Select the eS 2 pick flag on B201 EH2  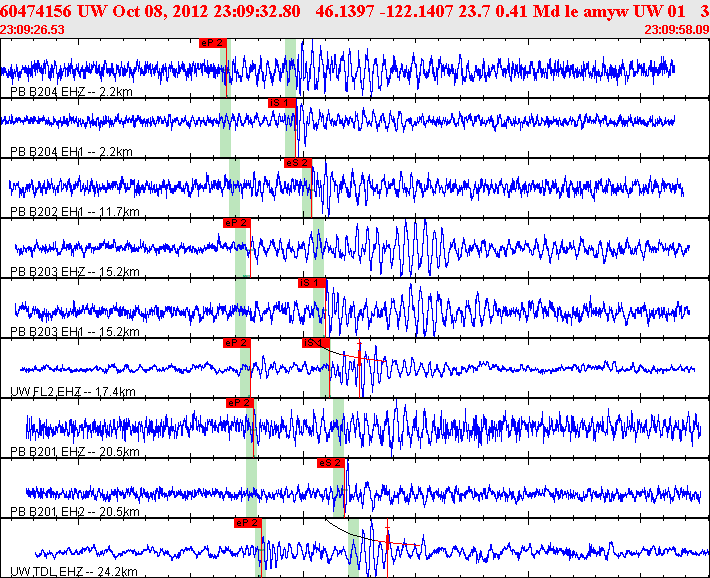331,463
